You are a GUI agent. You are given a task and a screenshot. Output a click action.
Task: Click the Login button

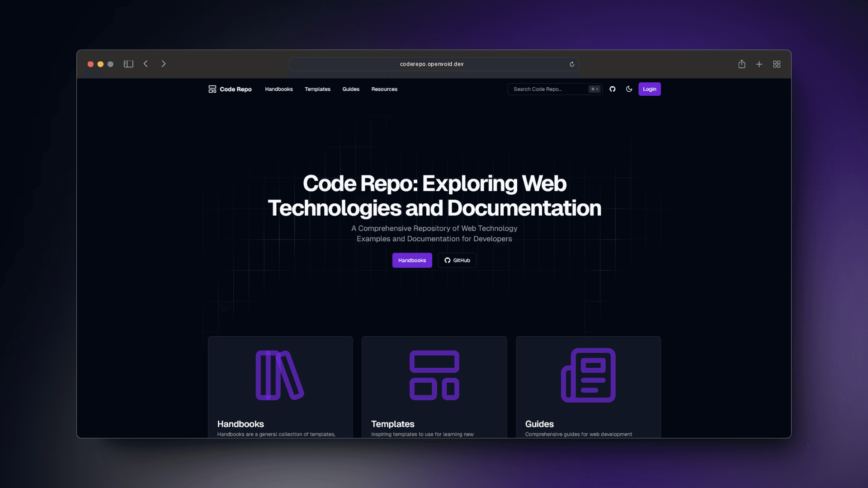point(649,89)
